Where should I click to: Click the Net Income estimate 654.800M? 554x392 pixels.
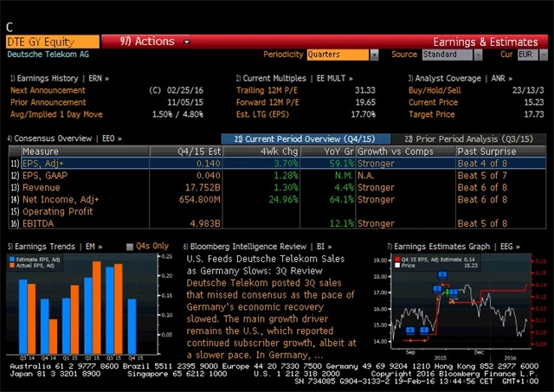coord(200,200)
